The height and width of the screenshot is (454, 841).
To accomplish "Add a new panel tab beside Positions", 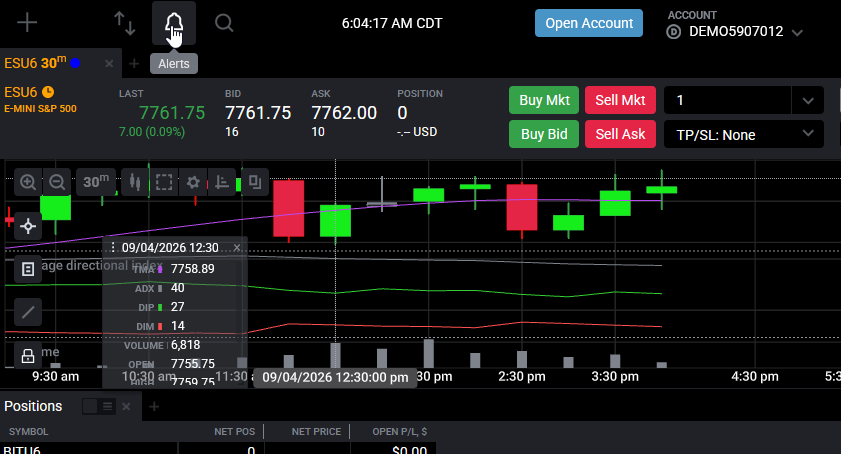I will pos(154,407).
